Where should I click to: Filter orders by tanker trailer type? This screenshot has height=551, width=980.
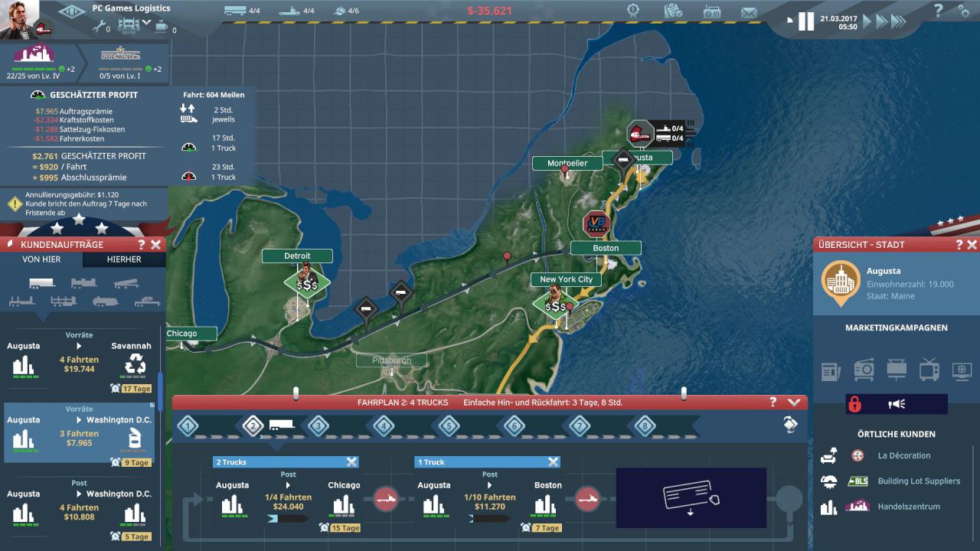pos(105,302)
